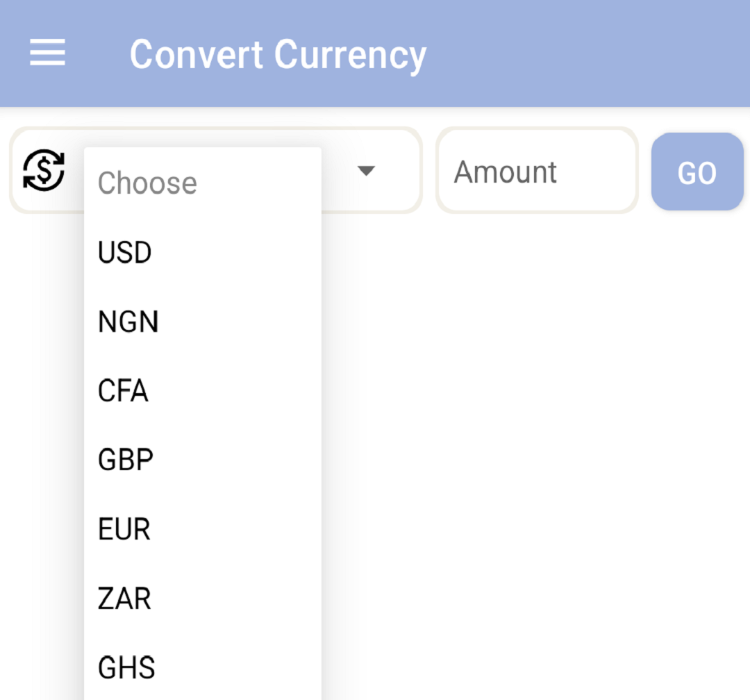Open the hamburger navigation menu
This screenshot has width=750, height=700.
47,53
